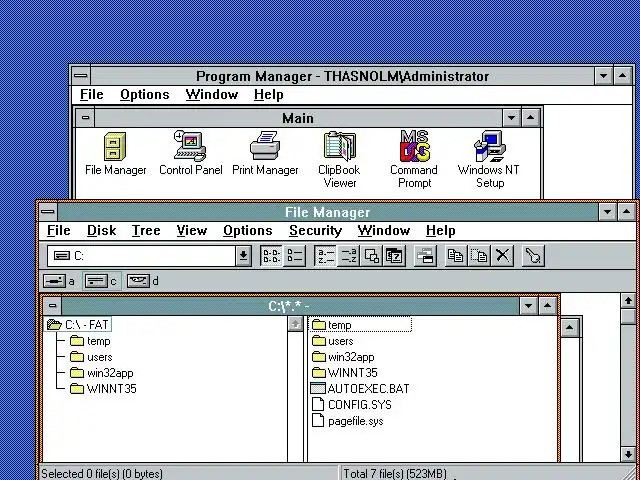Launch the MS-DOS Command Prompt icon
The image size is (640, 480).
[x=414, y=159]
